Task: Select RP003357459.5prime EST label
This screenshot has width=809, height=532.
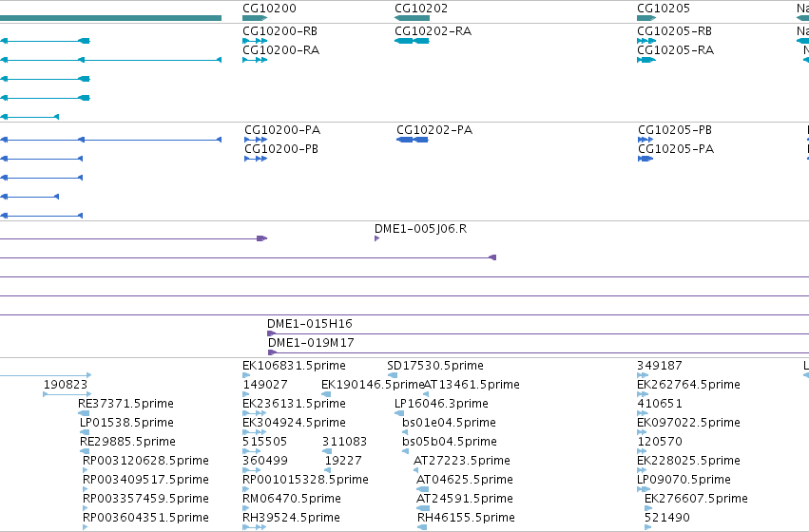Action: click(145, 499)
